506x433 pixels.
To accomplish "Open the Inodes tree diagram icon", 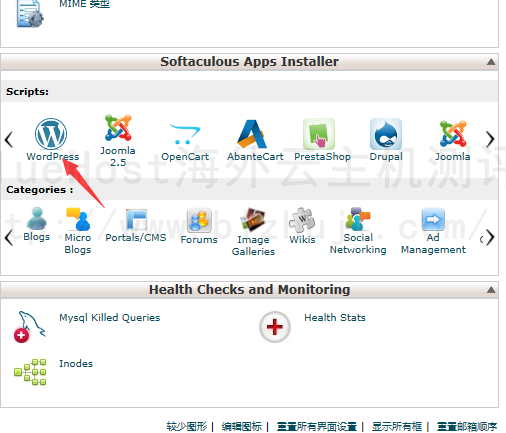I will click(30, 372).
